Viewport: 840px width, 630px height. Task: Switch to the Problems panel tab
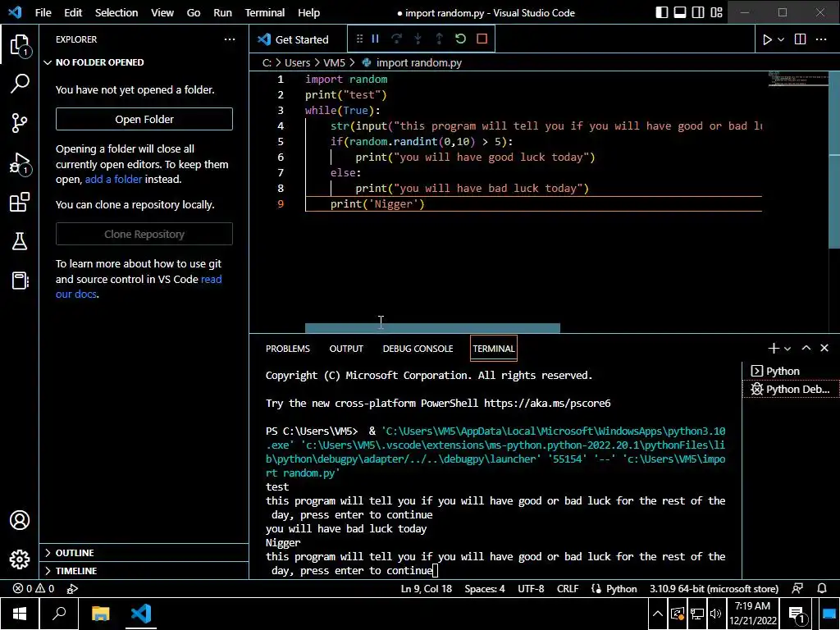(288, 348)
